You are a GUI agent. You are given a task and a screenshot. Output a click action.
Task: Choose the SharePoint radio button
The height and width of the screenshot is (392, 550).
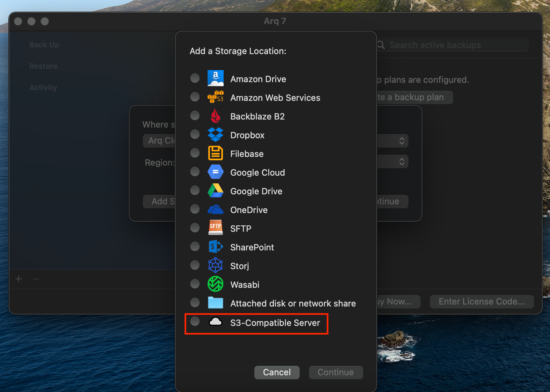point(195,246)
